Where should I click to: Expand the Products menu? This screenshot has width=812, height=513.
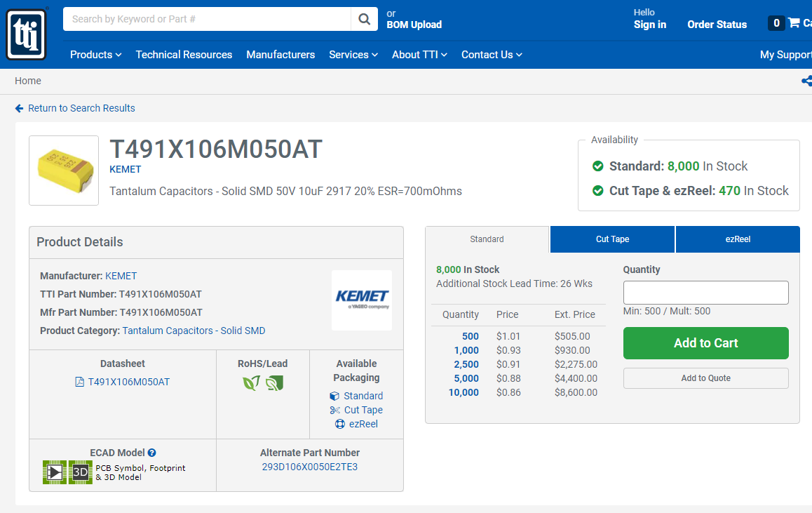click(96, 55)
